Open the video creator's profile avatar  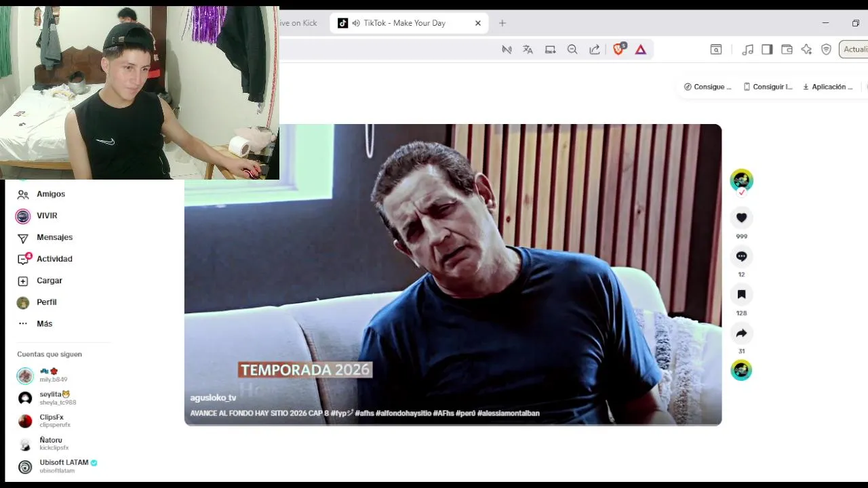tap(741, 180)
